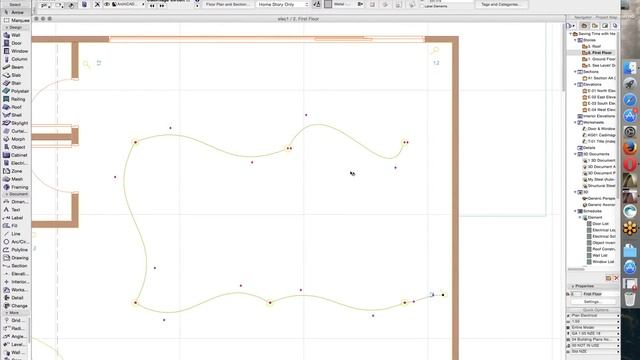Select the Mesh tool
This screenshot has height=360, width=640.
[x=15, y=179]
